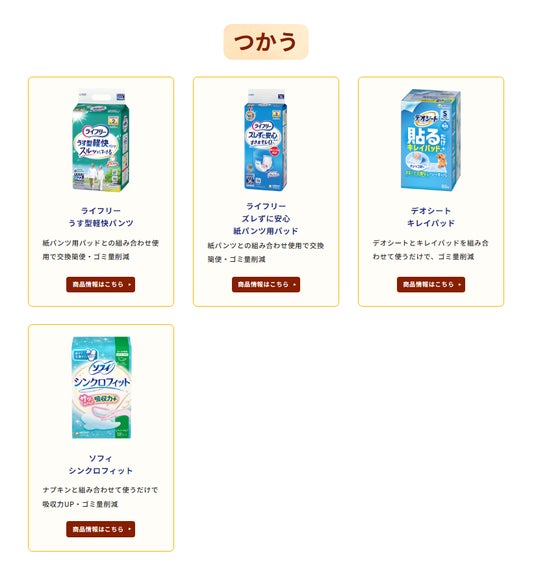
Task: Click the デオシート キレイパッド title text
Action: coord(431,217)
